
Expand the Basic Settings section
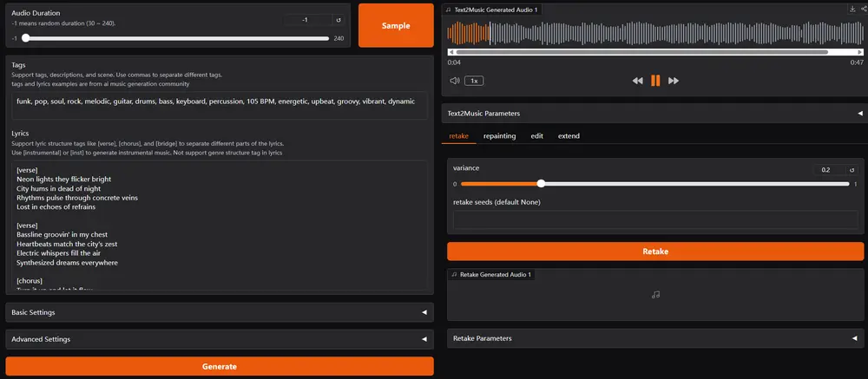coord(220,312)
